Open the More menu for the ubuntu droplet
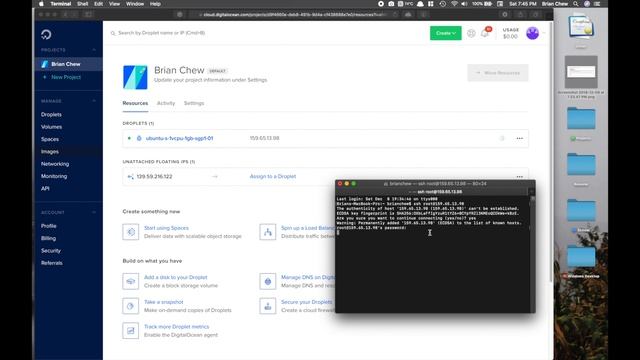Screen dimensions: 640x360 click(x=519, y=138)
